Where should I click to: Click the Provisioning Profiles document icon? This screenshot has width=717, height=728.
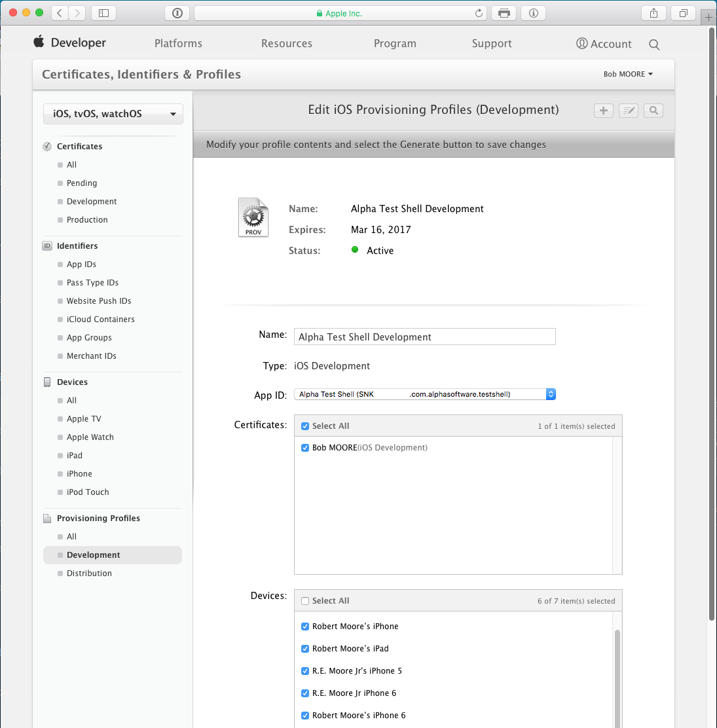pos(47,518)
